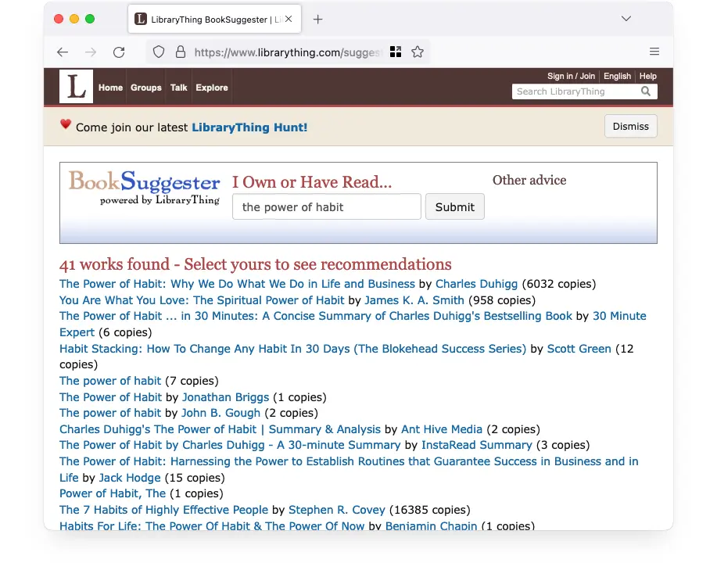Open author Charles Duhigg link

pos(476,284)
